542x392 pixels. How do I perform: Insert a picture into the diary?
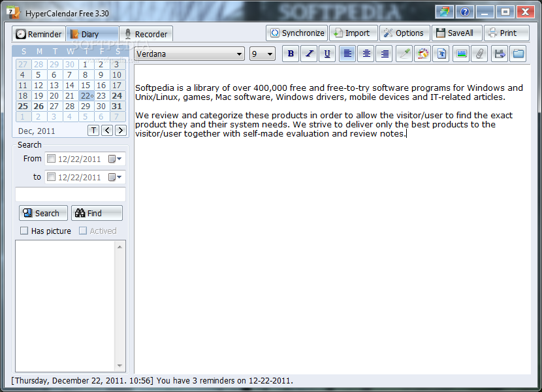pyautogui.click(x=461, y=54)
